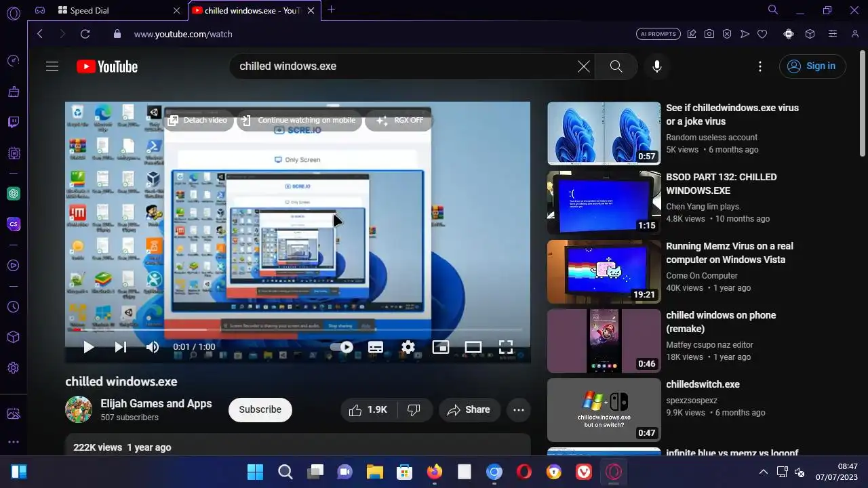Click Sign in button
Viewport: 868px width, 488px height.
tap(812, 66)
